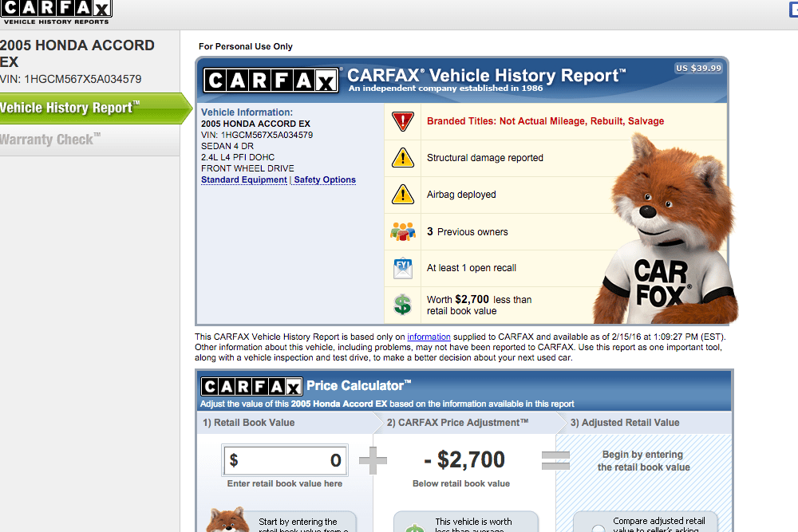This screenshot has width=798, height=532.
Task: Click the Structural damage reported text
Action: click(485, 158)
